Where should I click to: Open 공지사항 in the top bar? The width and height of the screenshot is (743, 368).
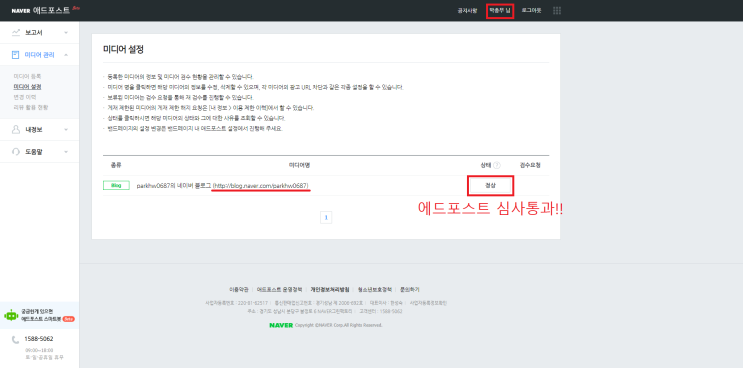(x=467, y=10)
